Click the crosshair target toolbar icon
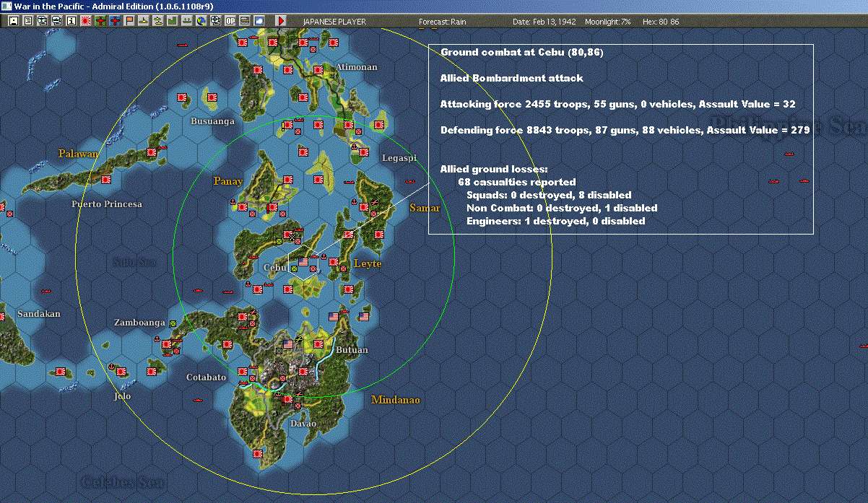 (215, 21)
